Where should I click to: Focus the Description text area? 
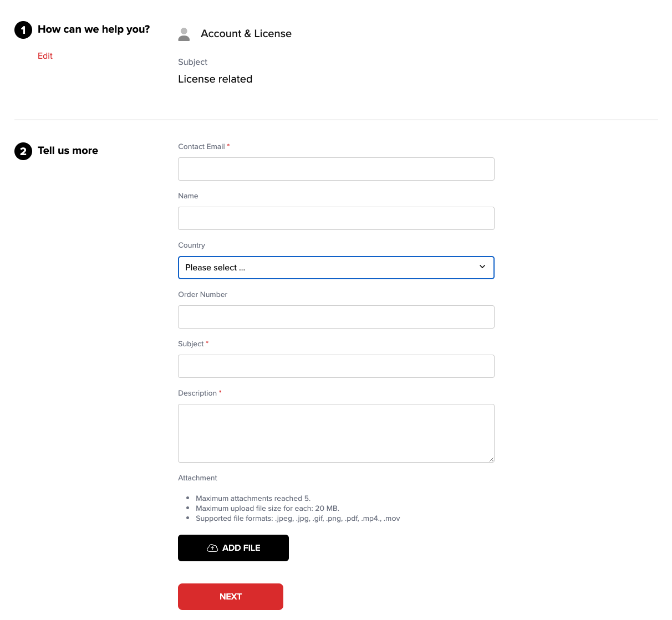(x=336, y=433)
